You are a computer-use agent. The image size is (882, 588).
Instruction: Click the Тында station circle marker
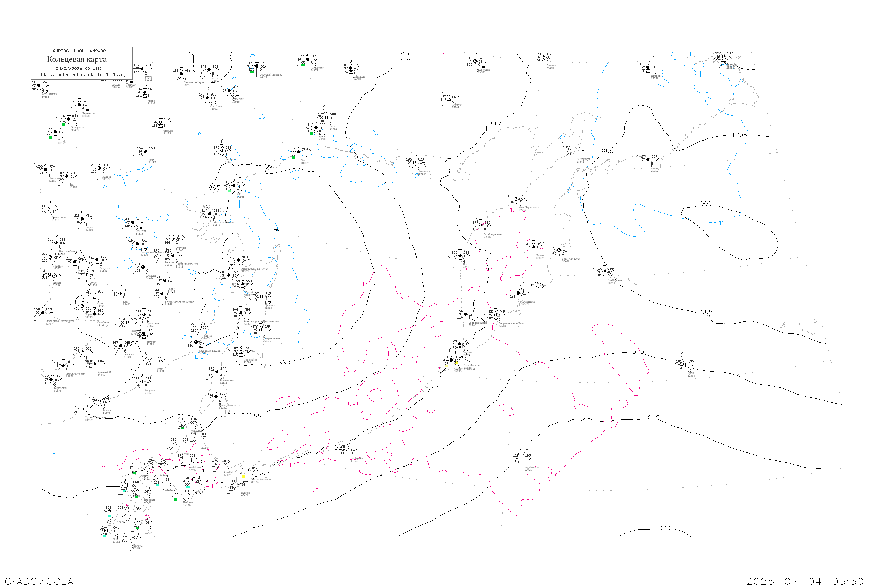pos(55,132)
